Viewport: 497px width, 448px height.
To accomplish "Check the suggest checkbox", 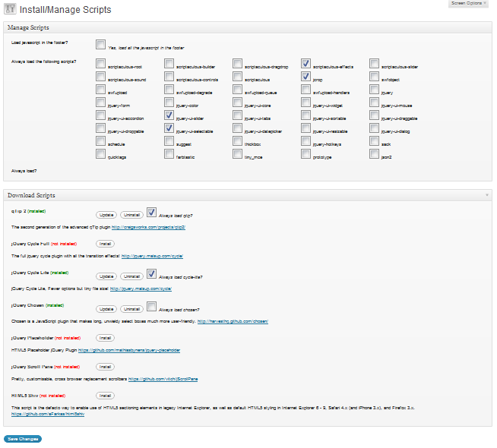I will pyautogui.click(x=169, y=141).
